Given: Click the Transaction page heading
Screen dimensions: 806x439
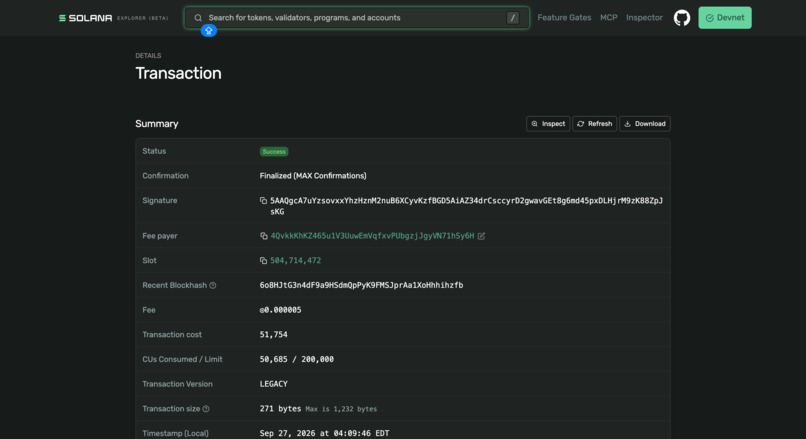Looking at the screenshot, I should point(178,74).
